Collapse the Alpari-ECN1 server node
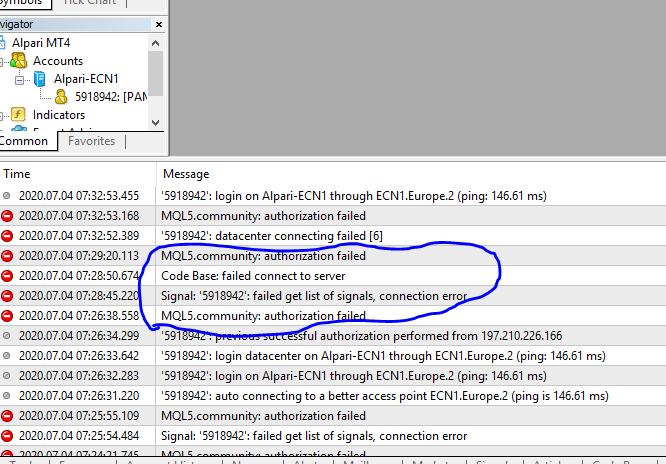 [x=19, y=79]
